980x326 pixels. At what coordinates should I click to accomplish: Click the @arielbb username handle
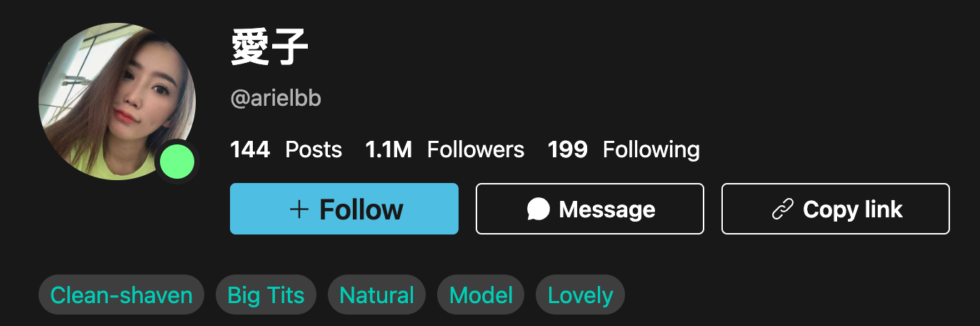(x=276, y=99)
